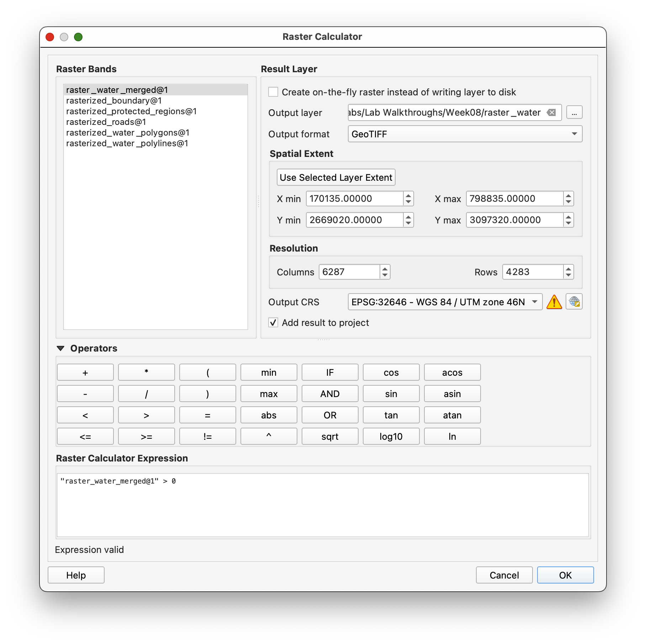Open Help for Raster Calculator
Viewport: 646px width, 644px height.
76,575
